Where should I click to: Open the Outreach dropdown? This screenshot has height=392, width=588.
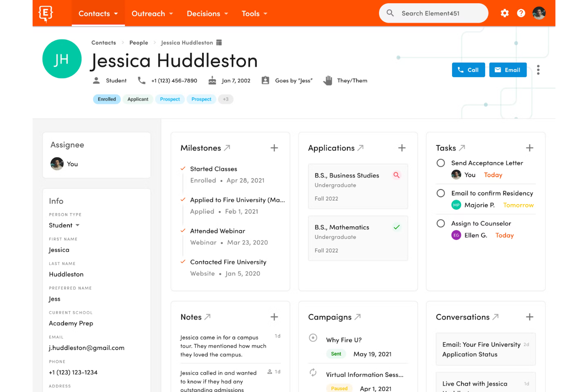coord(152,13)
